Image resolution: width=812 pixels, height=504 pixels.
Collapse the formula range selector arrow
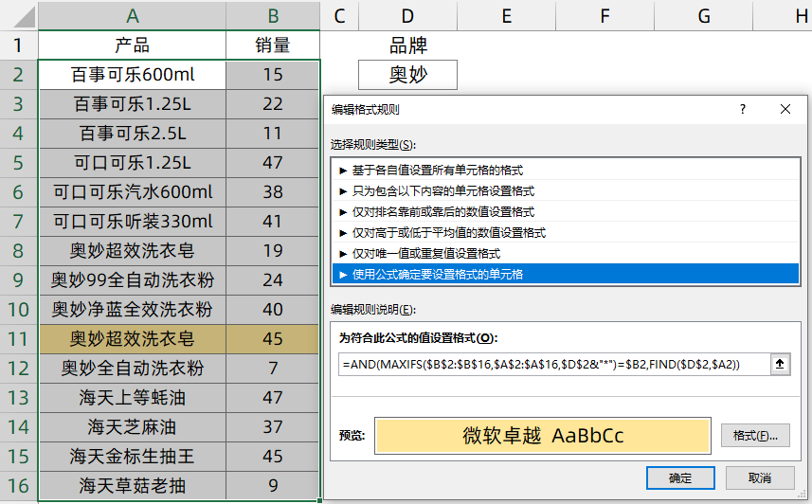pos(780,364)
